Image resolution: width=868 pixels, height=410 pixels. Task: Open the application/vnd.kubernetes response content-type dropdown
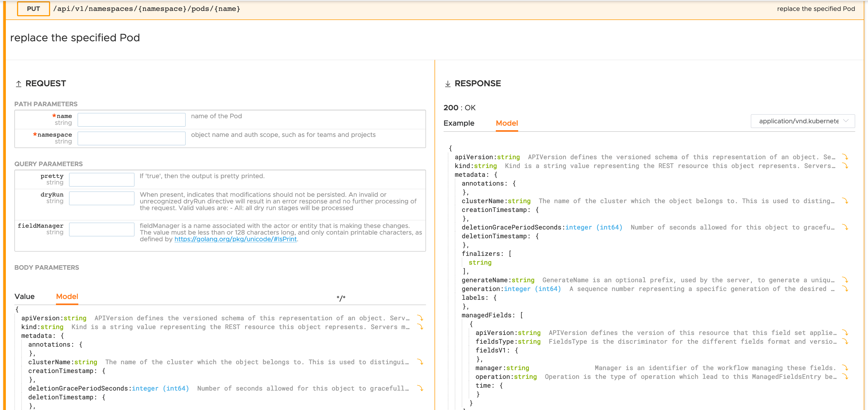(x=803, y=121)
